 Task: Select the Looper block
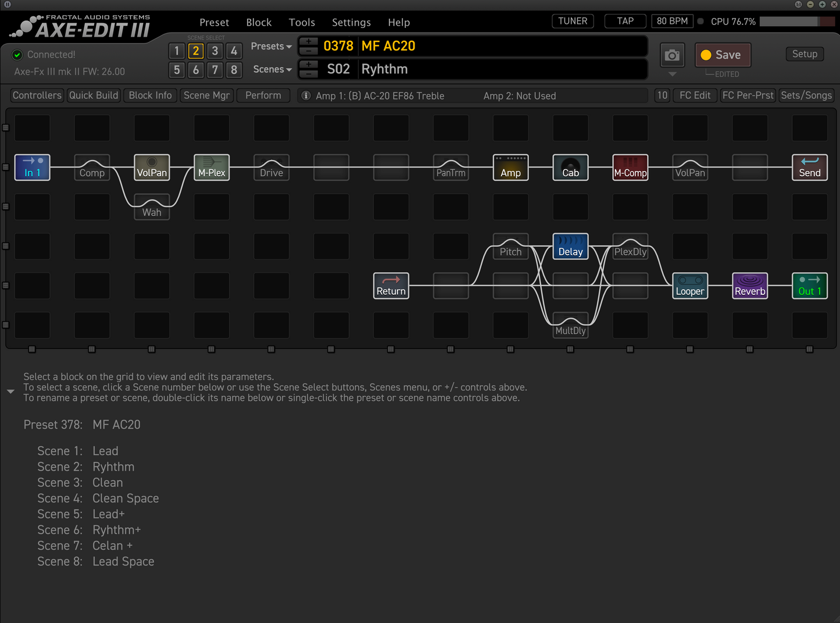(x=690, y=286)
